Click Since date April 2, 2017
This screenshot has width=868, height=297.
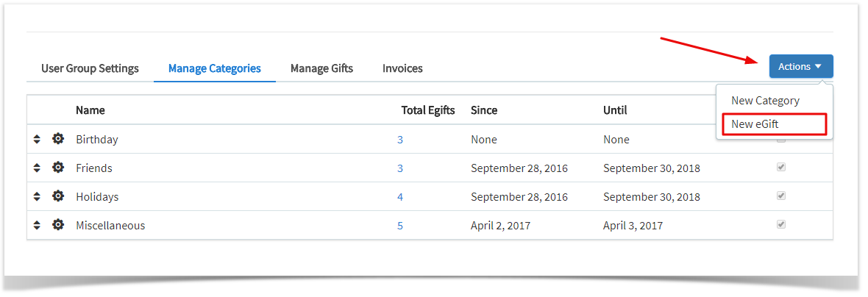pyautogui.click(x=500, y=226)
